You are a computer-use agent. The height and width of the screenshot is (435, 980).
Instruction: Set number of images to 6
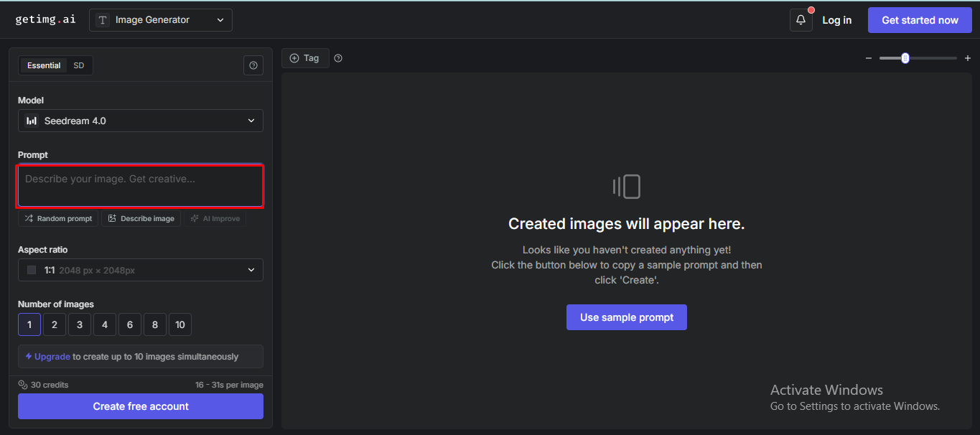130,324
